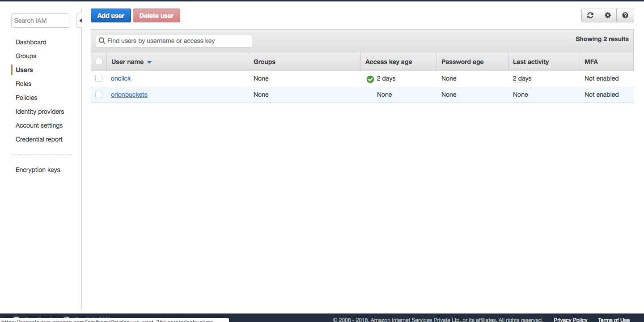644x322 pixels.
Task: Open the Policies section
Action: coord(26,98)
